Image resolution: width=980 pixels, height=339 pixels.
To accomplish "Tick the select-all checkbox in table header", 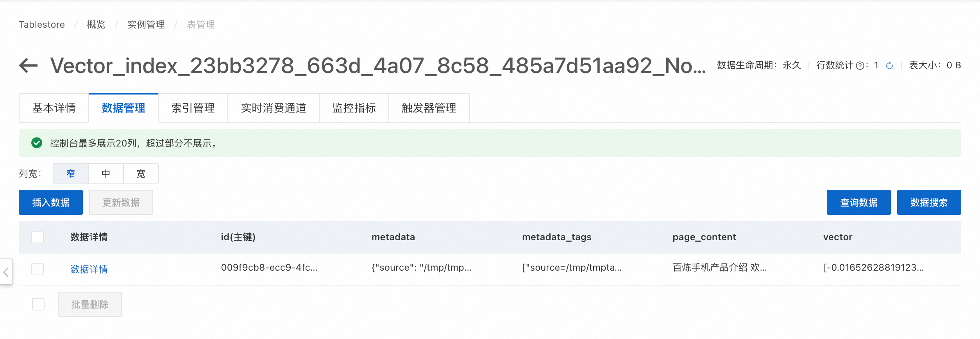I will coord(38,237).
